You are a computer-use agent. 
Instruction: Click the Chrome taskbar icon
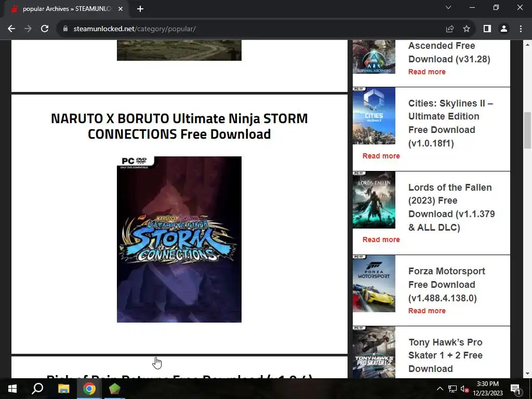coord(89,389)
